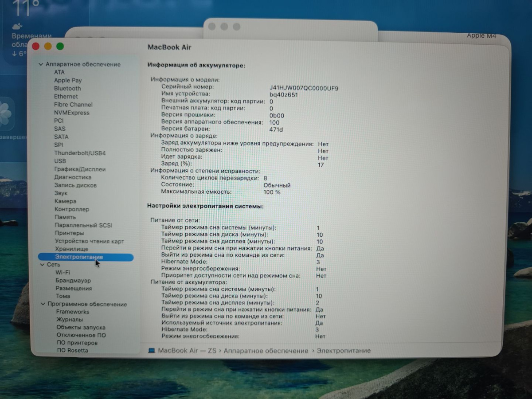Click device name value bq40z651
This screenshot has width=532, height=399.
click(x=284, y=95)
